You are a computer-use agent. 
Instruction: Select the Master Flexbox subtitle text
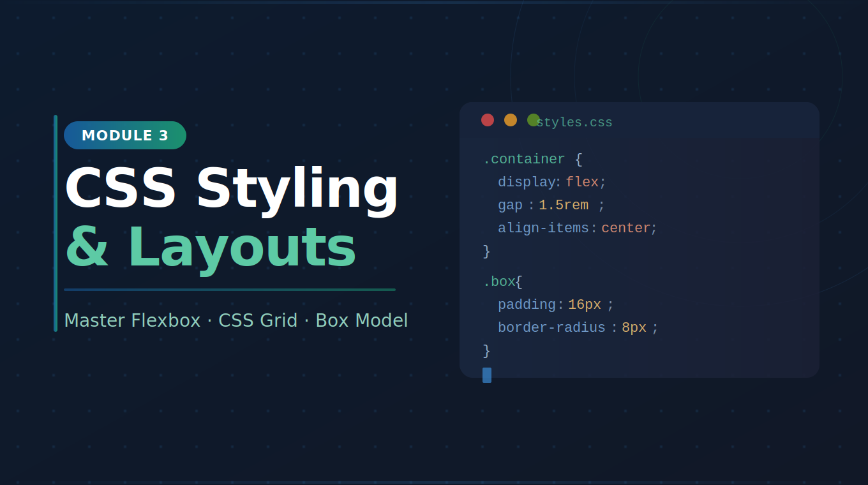[x=132, y=320]
